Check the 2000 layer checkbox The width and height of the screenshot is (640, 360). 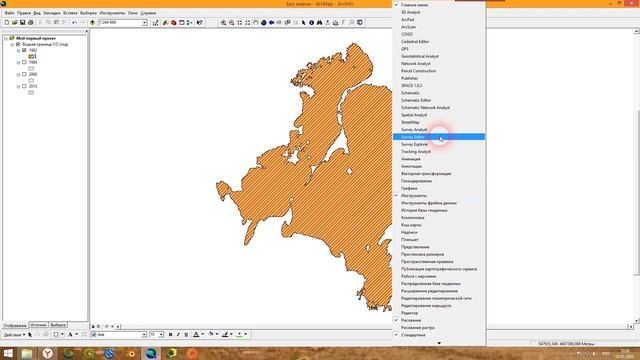pyautogui.click(x=24, y=74)
